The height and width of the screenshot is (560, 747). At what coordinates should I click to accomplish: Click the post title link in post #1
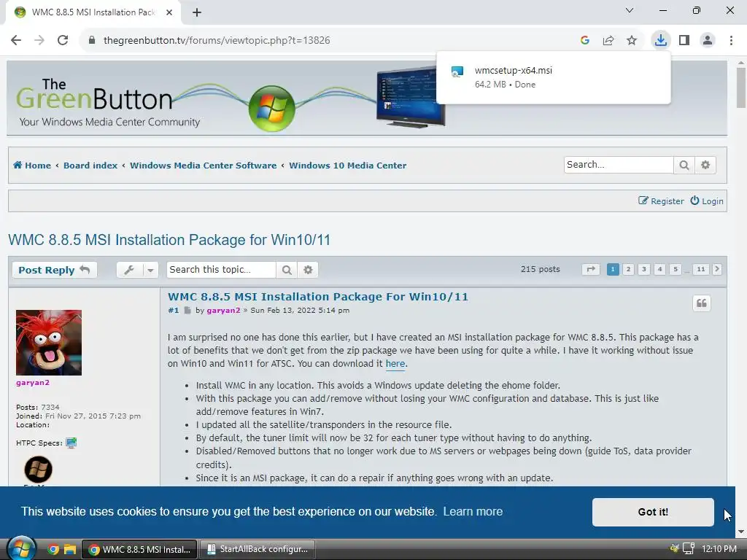point(318,297)
